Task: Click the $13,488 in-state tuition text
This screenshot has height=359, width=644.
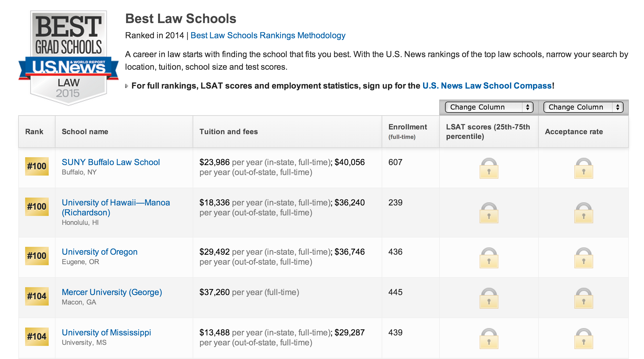Action: [214, 333]
